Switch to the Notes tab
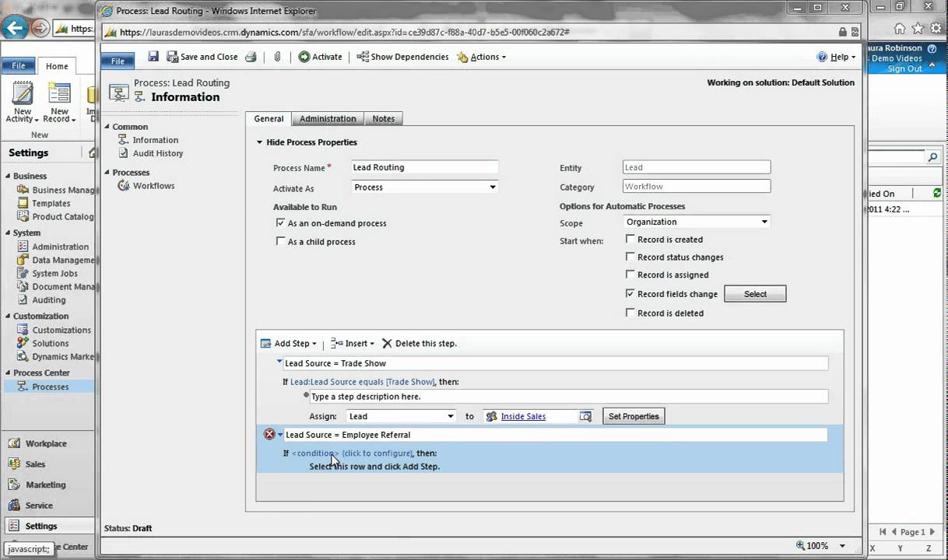Image resolution: width=948 pixels, height=560 pixels. (383, 119)
